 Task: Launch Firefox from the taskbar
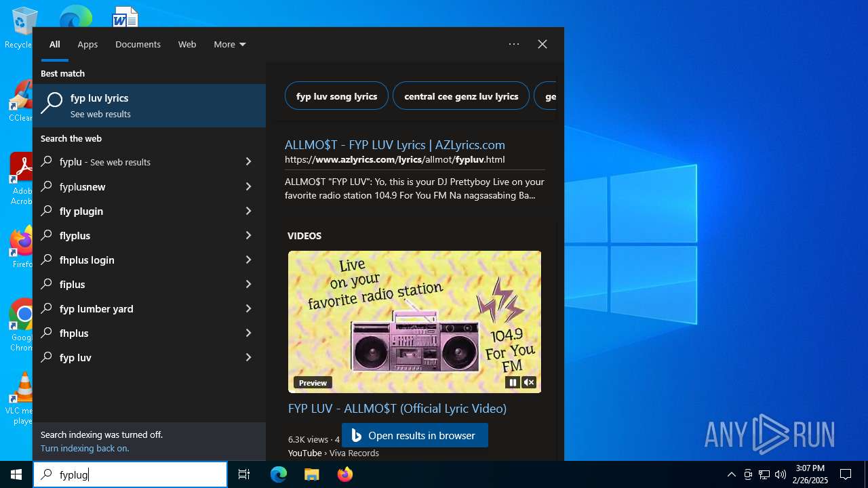pyautogui.click(x=344, y=474)
